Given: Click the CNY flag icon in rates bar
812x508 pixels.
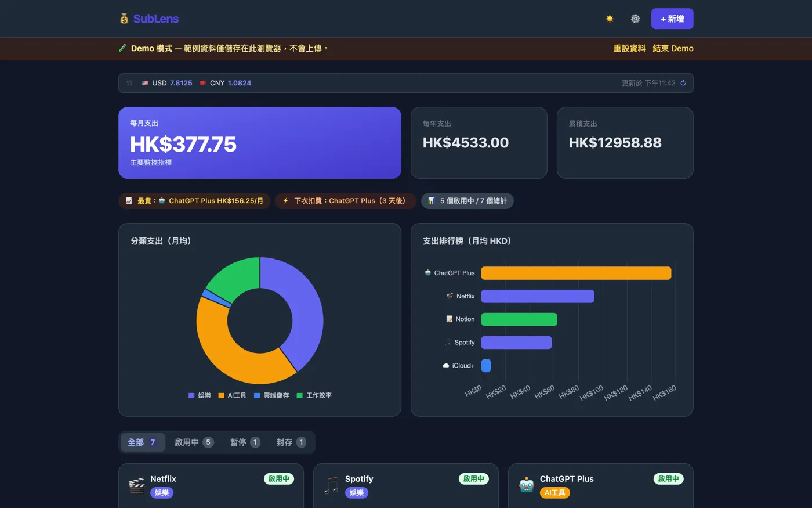Looking at the screenshot, I should [203, 83].
